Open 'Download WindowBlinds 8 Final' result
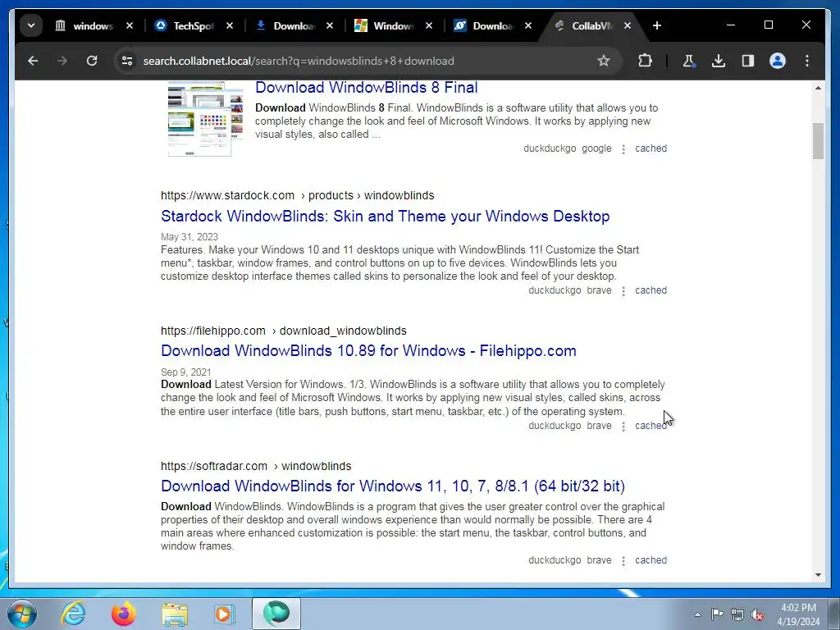The height and width of the screenshot is (630, 840). click(x=367, y=87)
